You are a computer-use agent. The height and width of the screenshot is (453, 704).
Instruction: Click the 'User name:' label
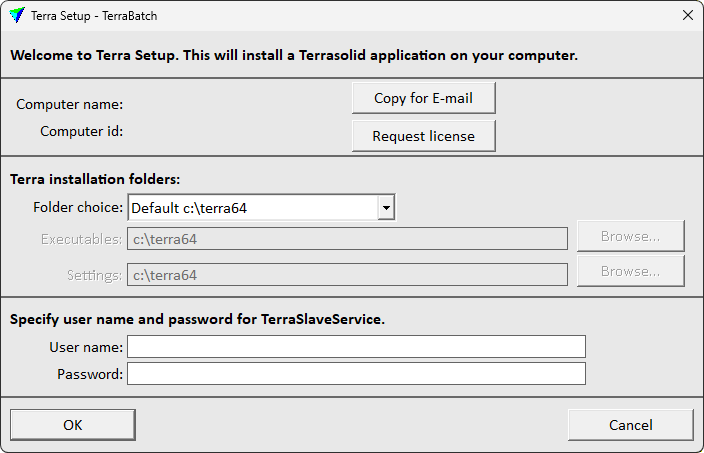[x=86, y=347]
